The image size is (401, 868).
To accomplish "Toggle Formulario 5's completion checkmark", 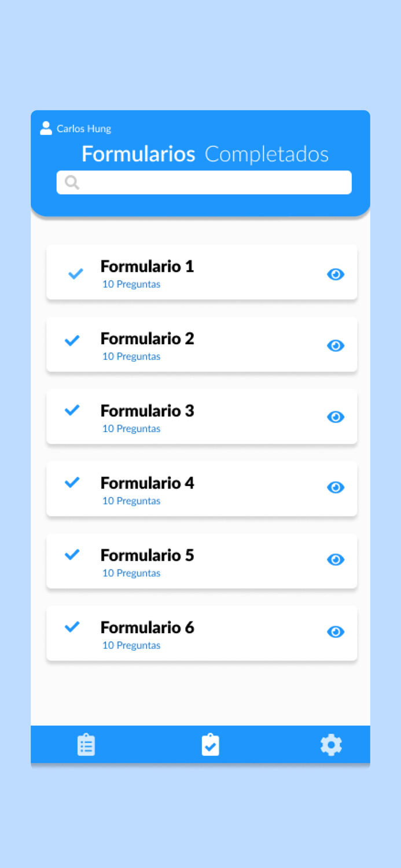I will [x=72, y=554].
